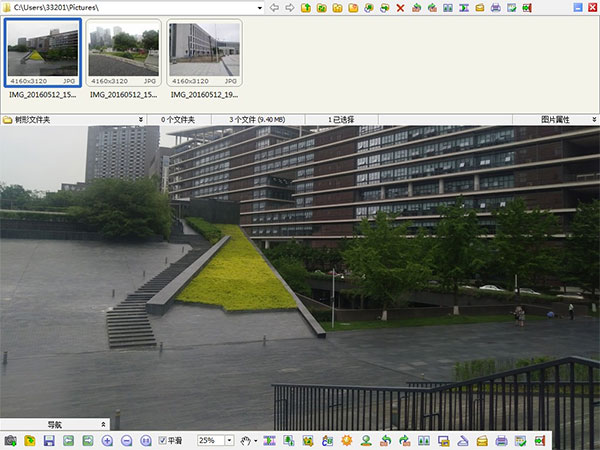Image resolution: width=600 pixels, height=450 pixels.
Task: Click the C:\Users\33201\Pictures\ path field
Action: 133,8
